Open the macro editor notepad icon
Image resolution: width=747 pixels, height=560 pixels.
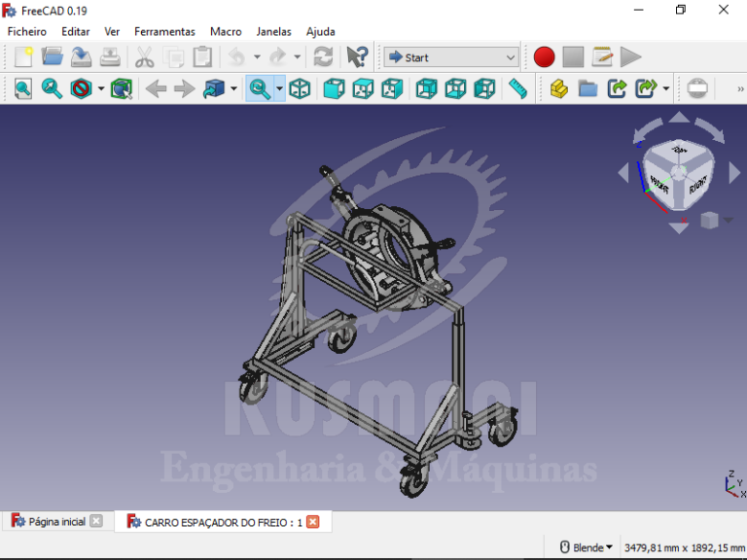602,57
